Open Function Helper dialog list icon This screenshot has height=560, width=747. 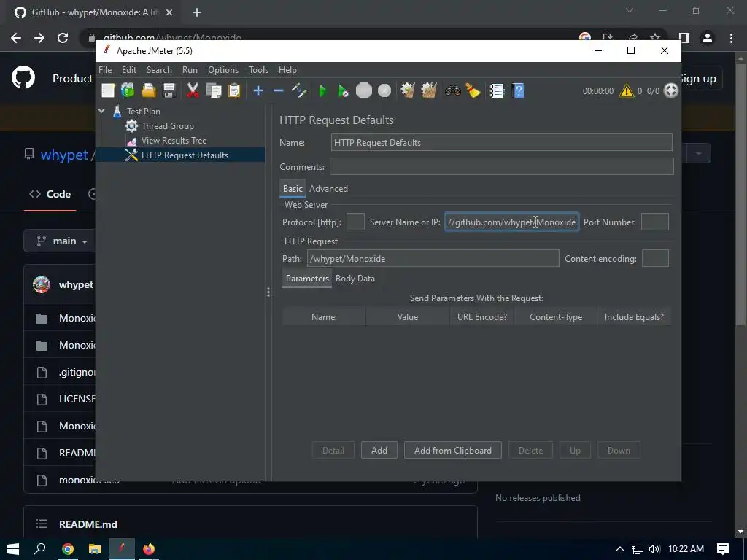coord(497,90)
